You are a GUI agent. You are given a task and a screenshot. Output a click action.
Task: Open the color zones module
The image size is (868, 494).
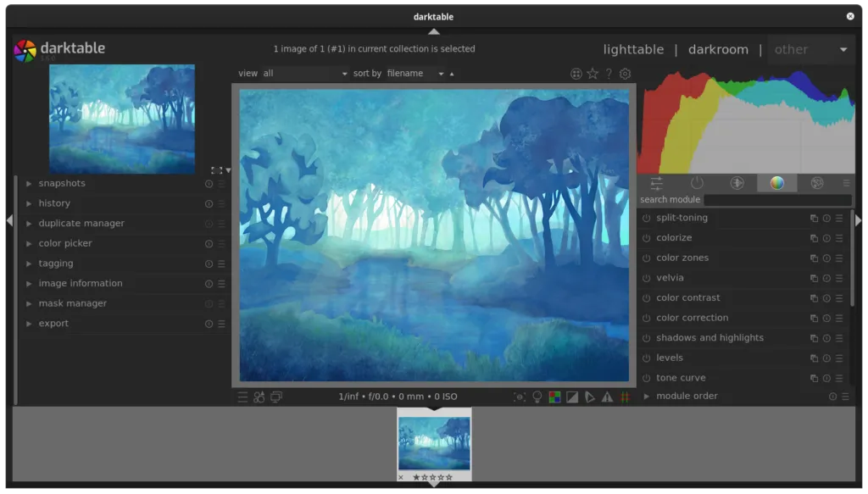(x=682, y=258)
